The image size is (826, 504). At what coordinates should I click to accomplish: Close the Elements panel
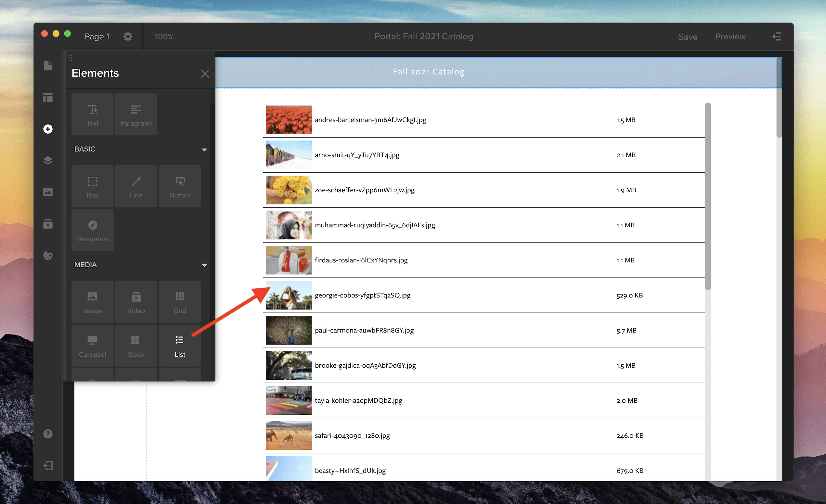(x=205, y=73)
